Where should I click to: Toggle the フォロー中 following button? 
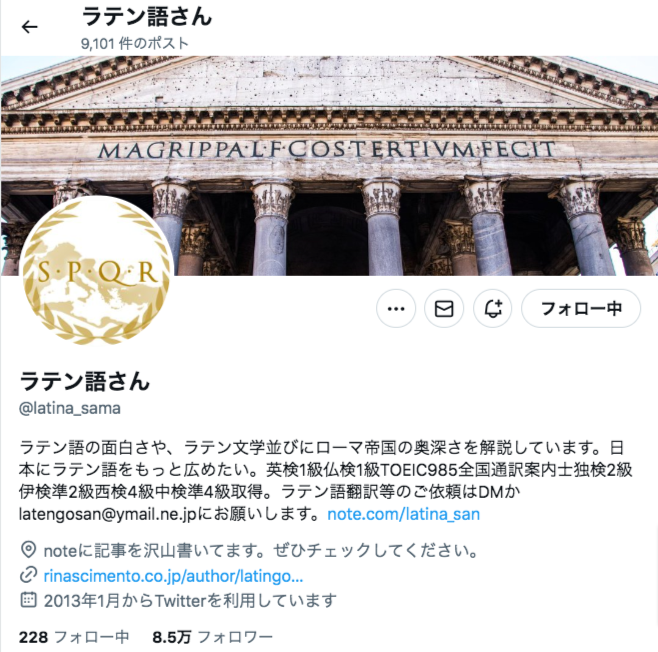click(x=581, y=309)
